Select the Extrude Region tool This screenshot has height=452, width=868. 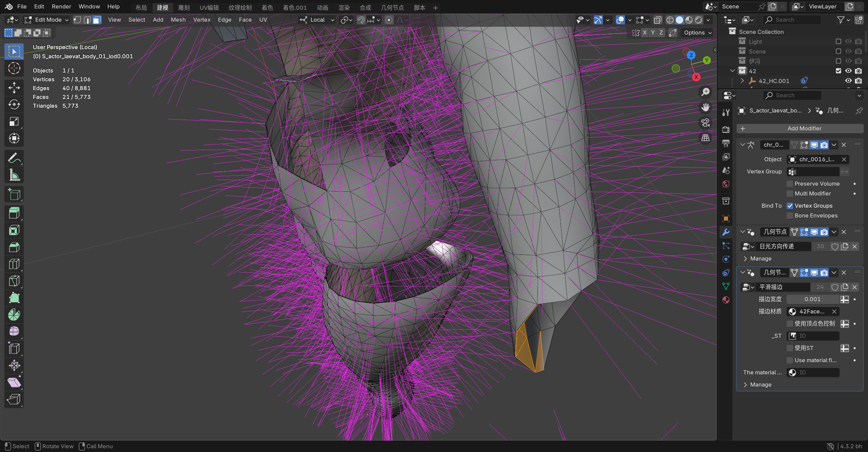(14, 213)
